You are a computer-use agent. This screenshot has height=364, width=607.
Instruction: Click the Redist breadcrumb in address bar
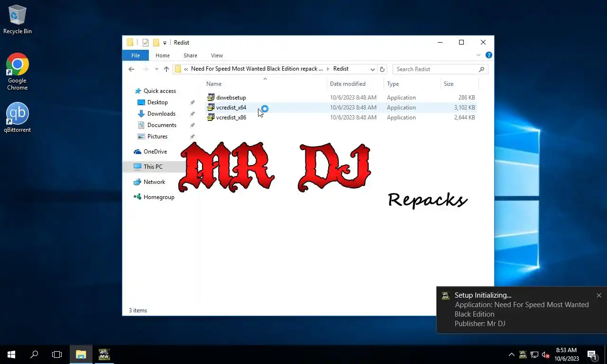[x=341, y=69]
